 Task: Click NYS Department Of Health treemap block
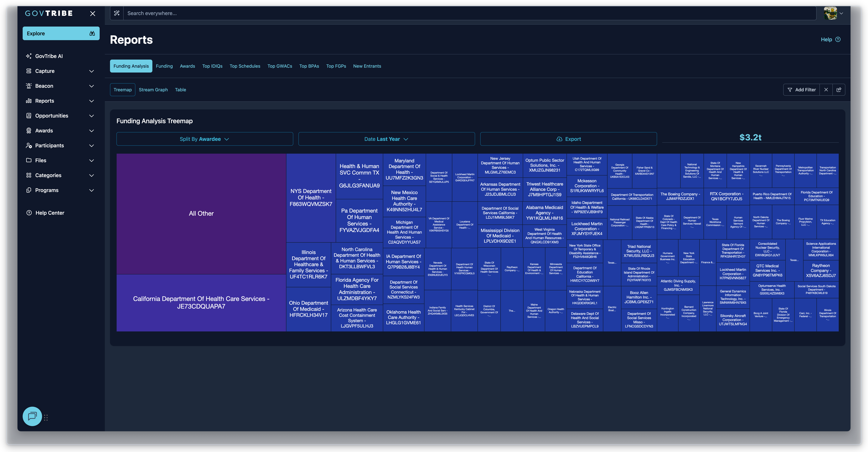[x=311, y=198]
